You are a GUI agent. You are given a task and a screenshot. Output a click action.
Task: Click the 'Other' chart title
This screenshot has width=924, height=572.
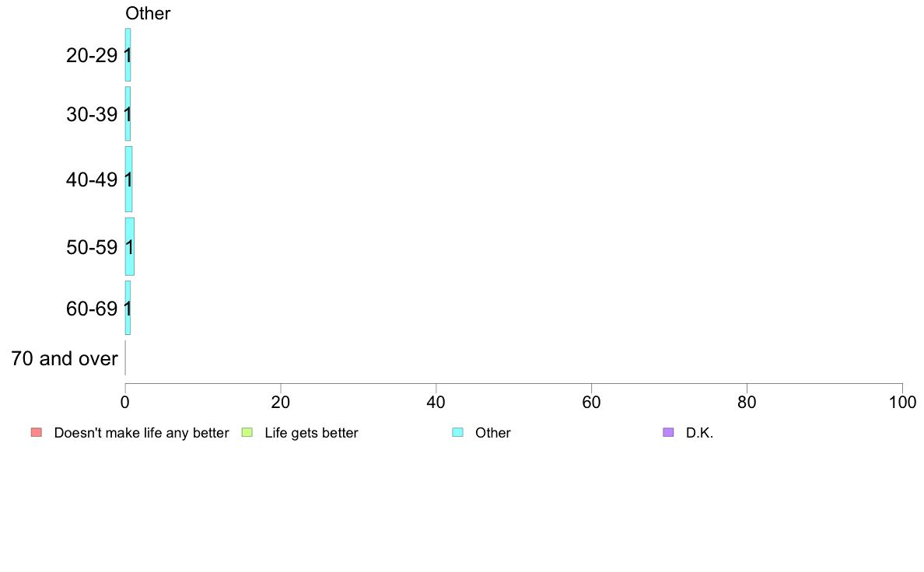pos(148,13)
